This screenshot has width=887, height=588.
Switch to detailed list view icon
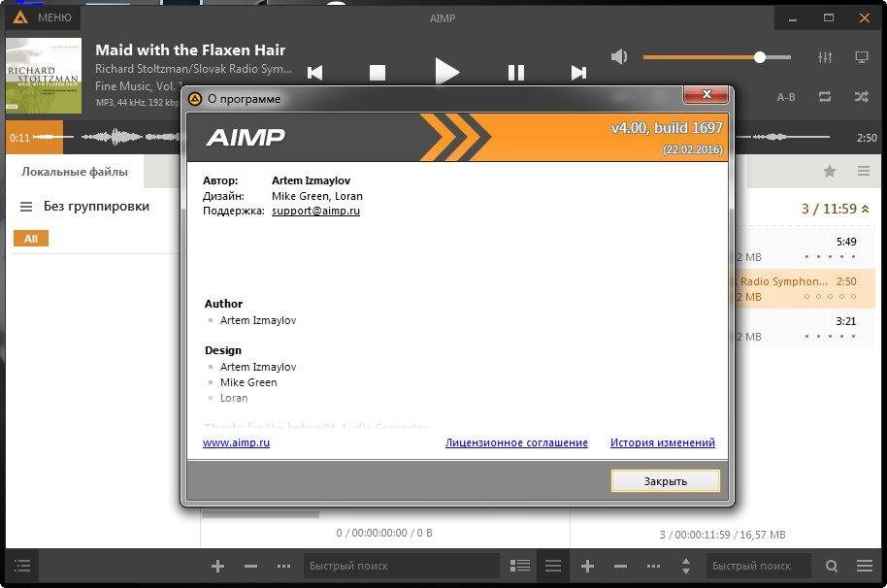520,566
